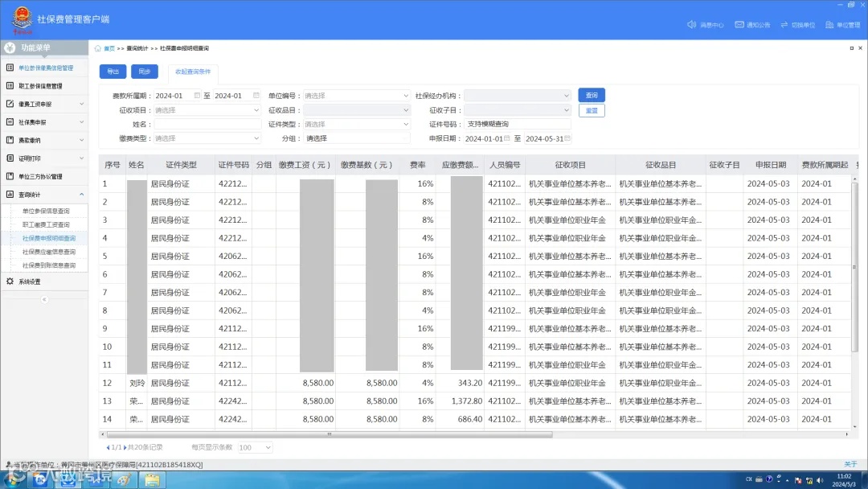Select 职工缴费工资查询 submenu item
The width and height of the screenshot is (868, 489).
46,225
